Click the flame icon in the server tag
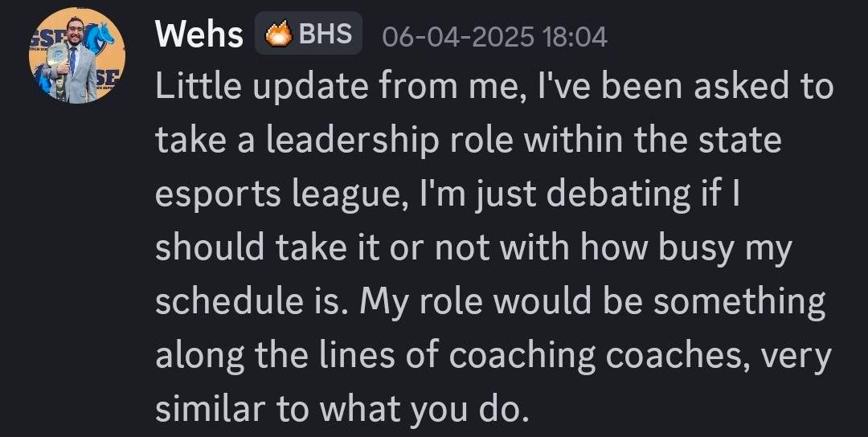This screenshot has height=437, width=868. pyautogui.click(x=279, y=35)
